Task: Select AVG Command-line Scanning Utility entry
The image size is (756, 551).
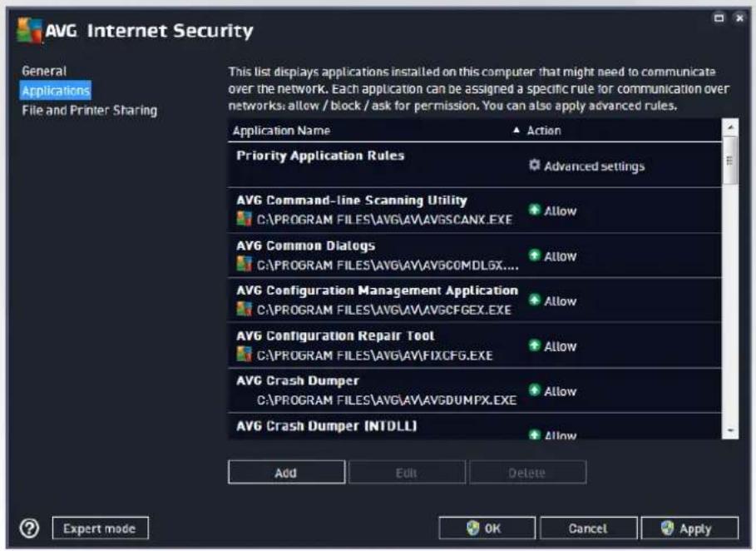Action: pyautogui.click(x=474, y=211)
